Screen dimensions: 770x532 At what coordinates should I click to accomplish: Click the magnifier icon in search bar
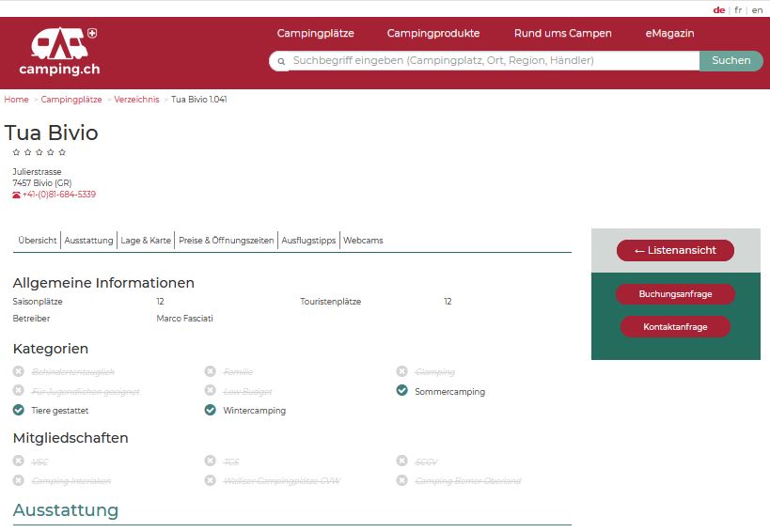[x=281, y=61]
